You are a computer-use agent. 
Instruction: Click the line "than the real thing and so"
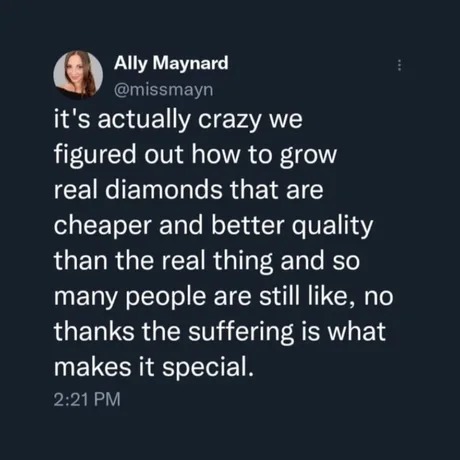click(207, 260)
